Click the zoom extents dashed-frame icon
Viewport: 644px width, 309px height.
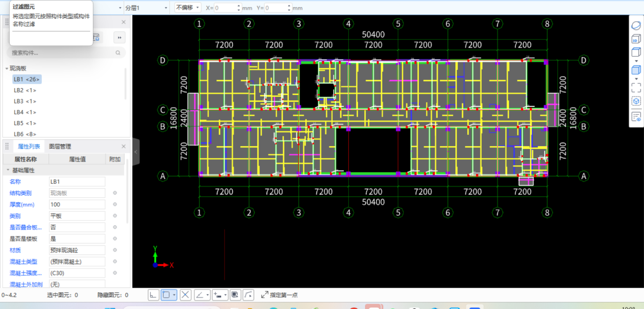click(x=636, y=87)
